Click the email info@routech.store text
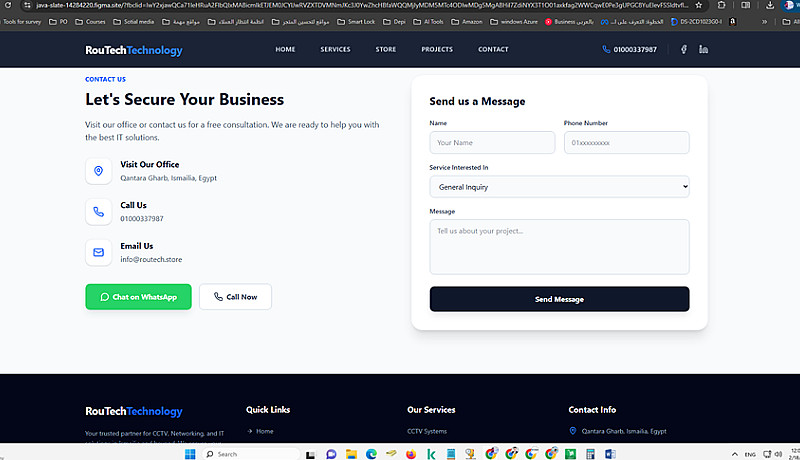 (x=151, y=260)
